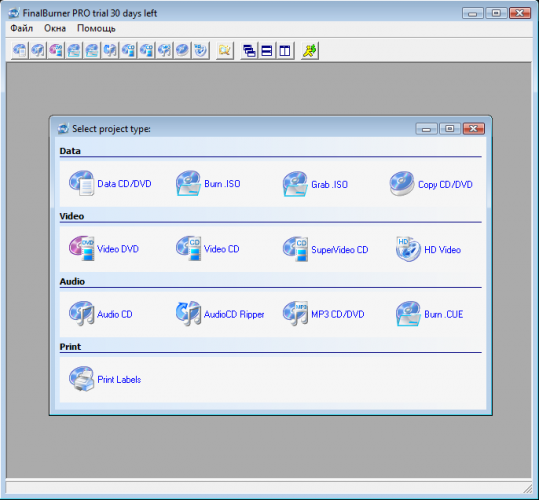539x500 pixels.
Task: Open the Окна menu
Action: click(55, 28)
